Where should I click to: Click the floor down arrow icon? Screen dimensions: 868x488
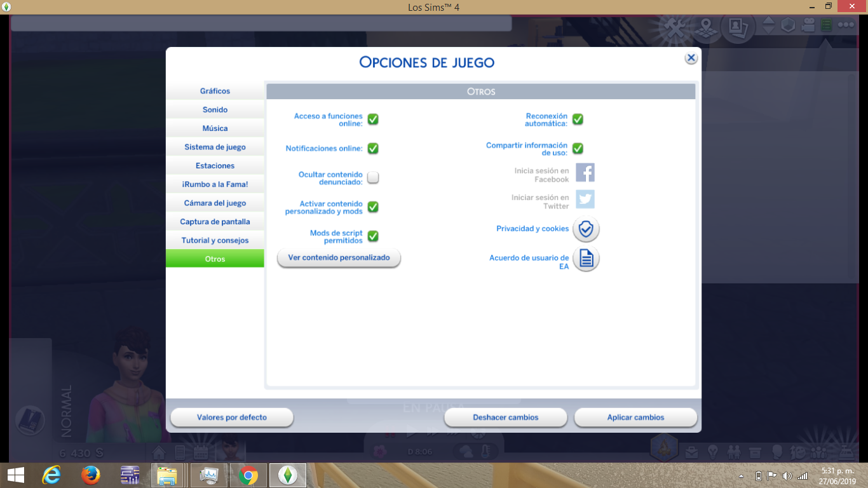769,30
